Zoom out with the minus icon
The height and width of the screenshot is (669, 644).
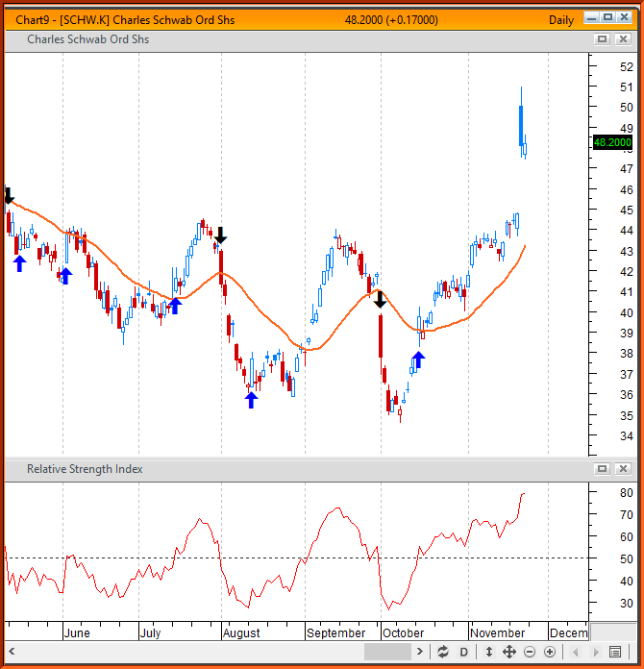coord(530,652)
